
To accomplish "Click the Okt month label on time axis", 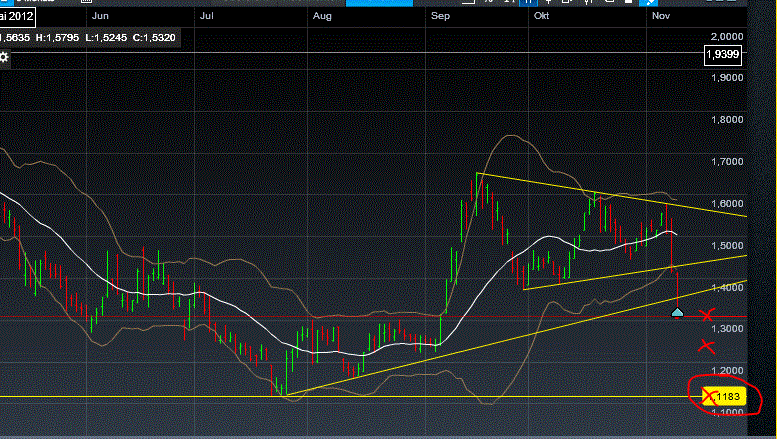I will (x=543, y=16).
